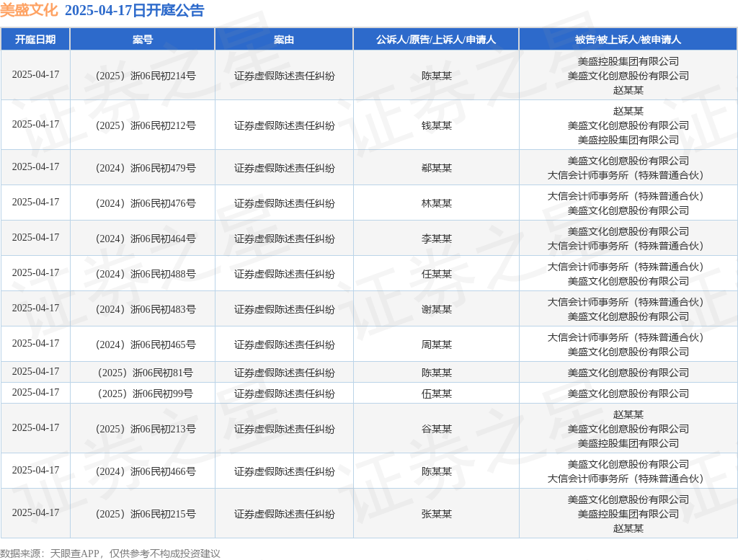Screen dimensions: 738x560
Task: Click 美盛控股集团有限公司 in the 213号 row
Action: coord(628,443)
